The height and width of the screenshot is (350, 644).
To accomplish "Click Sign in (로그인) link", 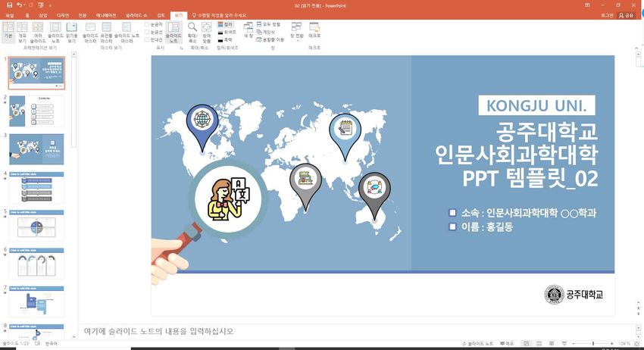I will [607, 15].
